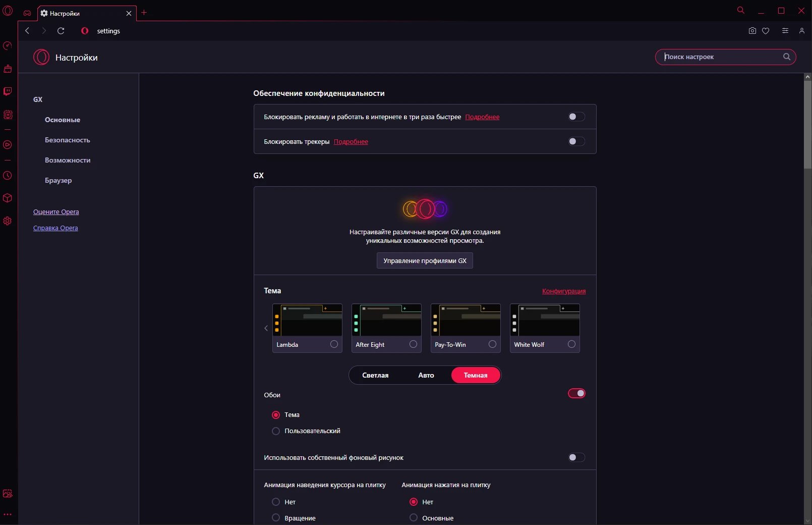
Task: Switch to Темная dark mode
Action: point(476,375)
